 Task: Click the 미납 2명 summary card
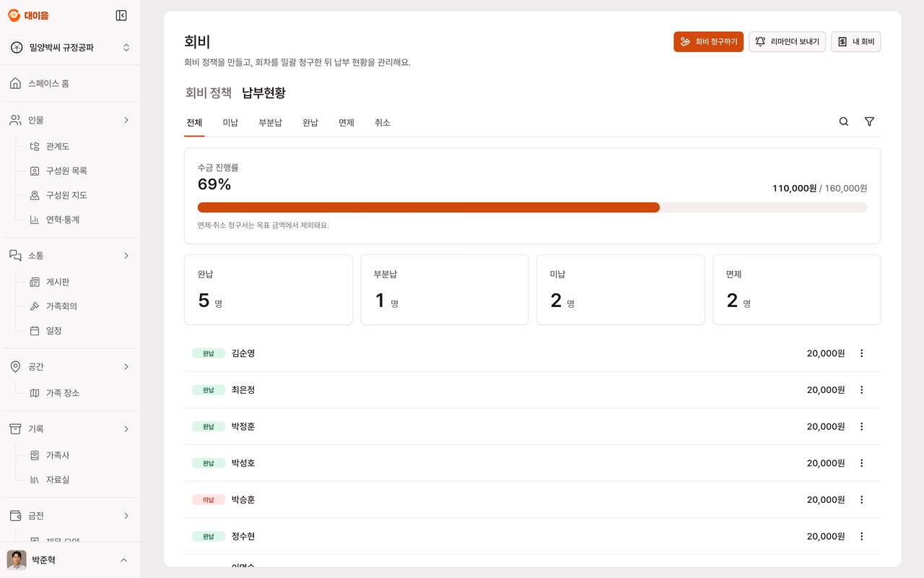click(x=621, y=290)
